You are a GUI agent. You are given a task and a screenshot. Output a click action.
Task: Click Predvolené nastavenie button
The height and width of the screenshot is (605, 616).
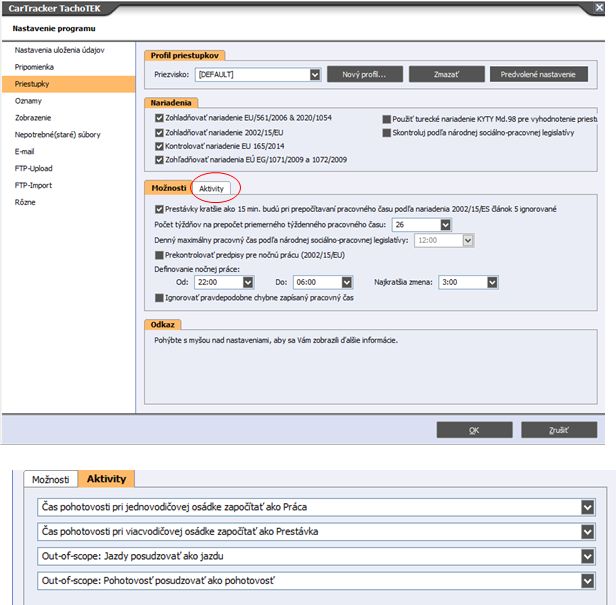(539, 74)
